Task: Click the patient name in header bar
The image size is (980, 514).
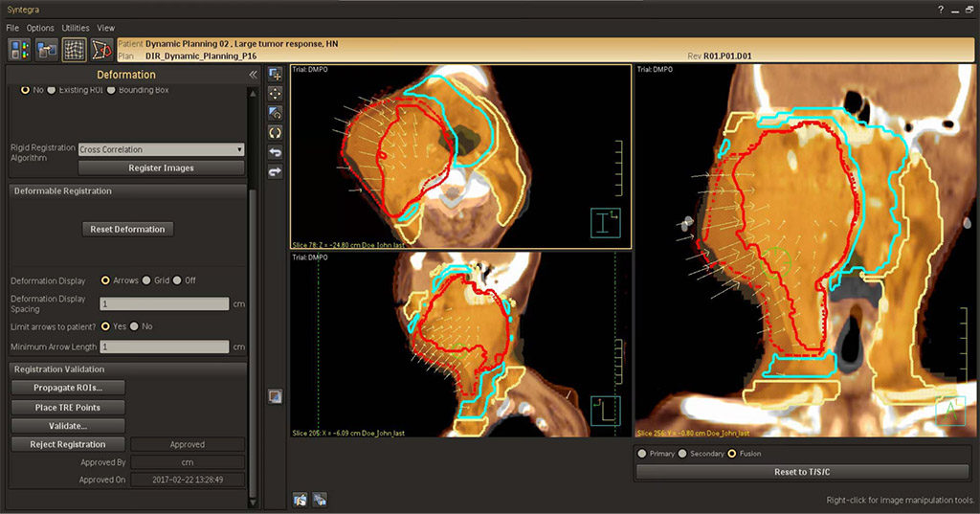Action: (242, 44)
